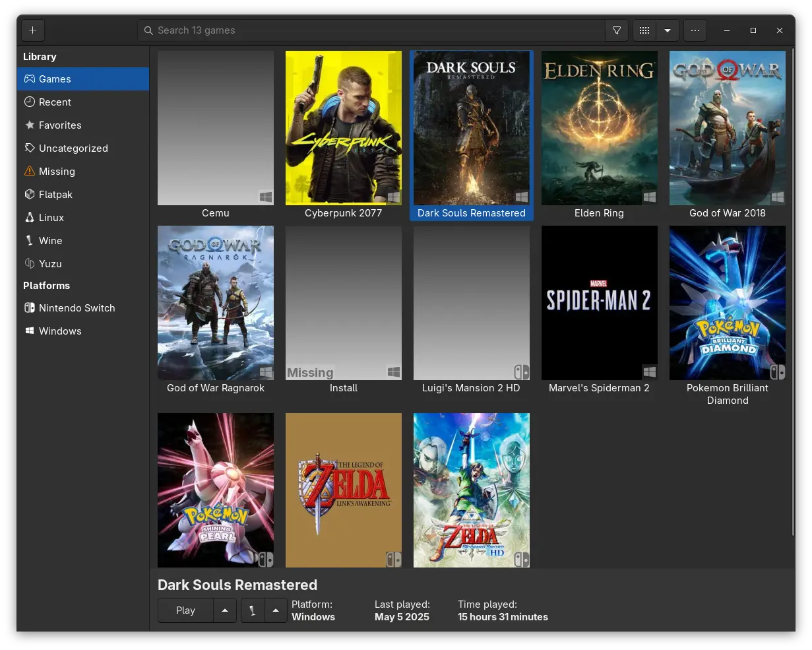This screenshot has height=650, width=812.
Task: Select the Luigi's Mansion 2 HD tile
Action: 472,303
